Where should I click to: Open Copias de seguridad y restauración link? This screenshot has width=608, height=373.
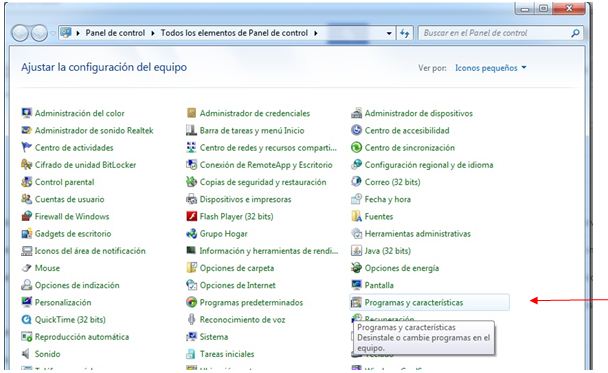263,182
